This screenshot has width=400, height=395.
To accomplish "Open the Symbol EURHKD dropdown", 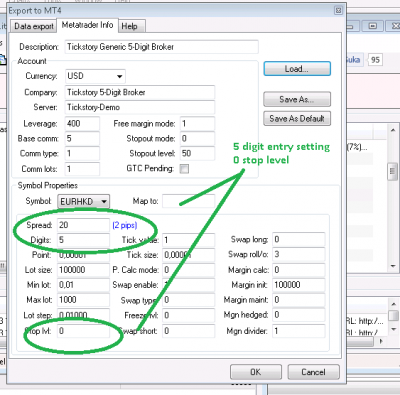I will pos(83,202).
